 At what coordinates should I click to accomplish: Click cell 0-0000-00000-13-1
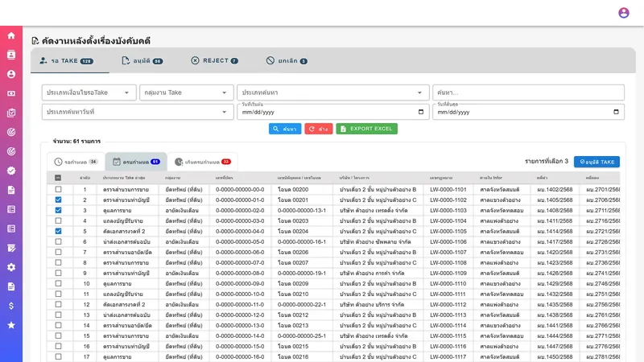[302, 211]
